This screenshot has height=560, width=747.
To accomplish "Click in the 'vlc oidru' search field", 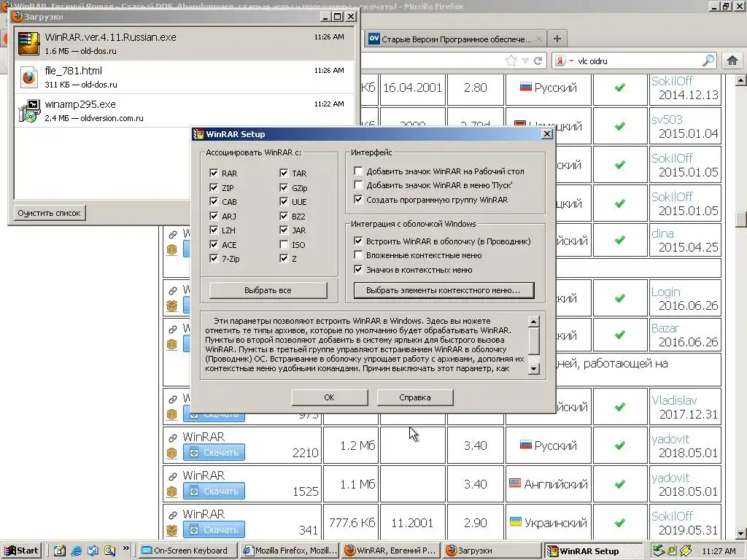I will coord(638,61).
